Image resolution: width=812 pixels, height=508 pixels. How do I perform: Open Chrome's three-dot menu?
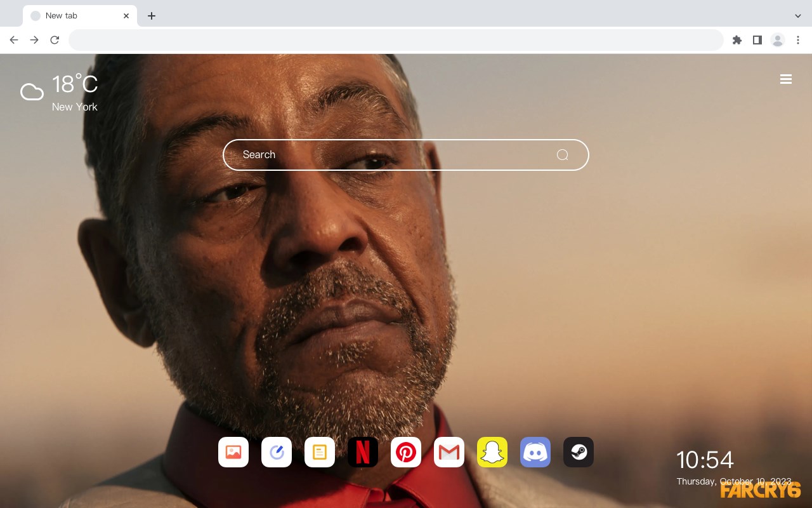[x=798, y=40]
